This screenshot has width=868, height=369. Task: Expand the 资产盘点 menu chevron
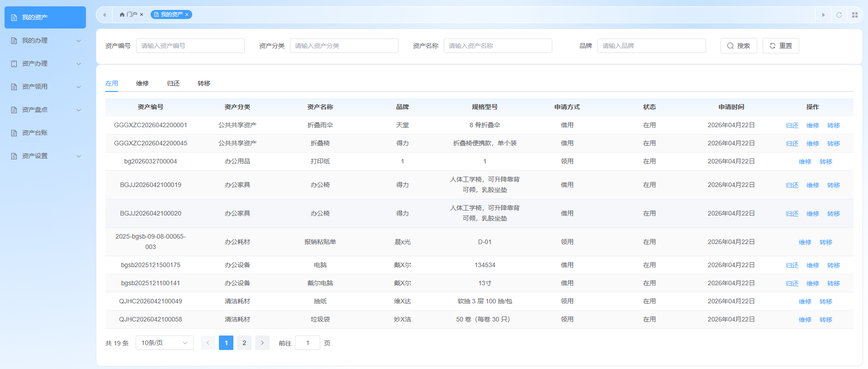[79, 110]
